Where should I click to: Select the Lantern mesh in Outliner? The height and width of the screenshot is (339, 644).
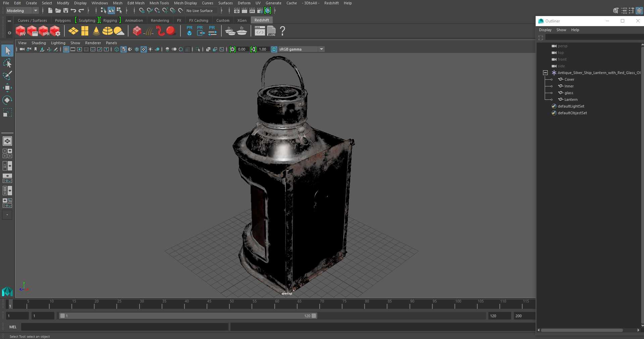571,99
